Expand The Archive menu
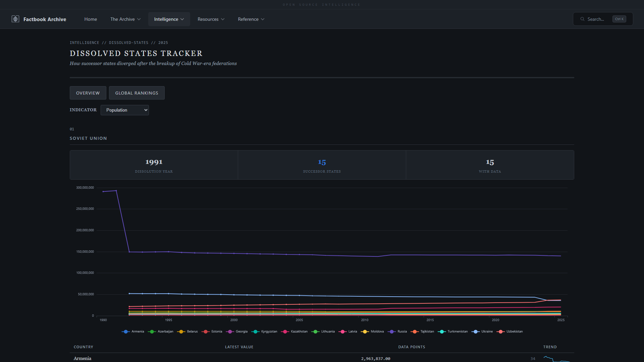This screenshot has height=362, width=644. [x=125, y=19]
